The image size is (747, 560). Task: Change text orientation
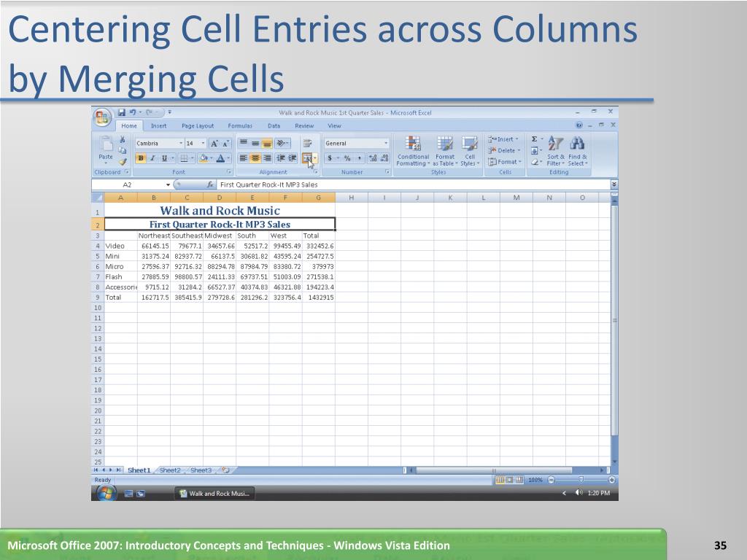[x=282, y=143]
